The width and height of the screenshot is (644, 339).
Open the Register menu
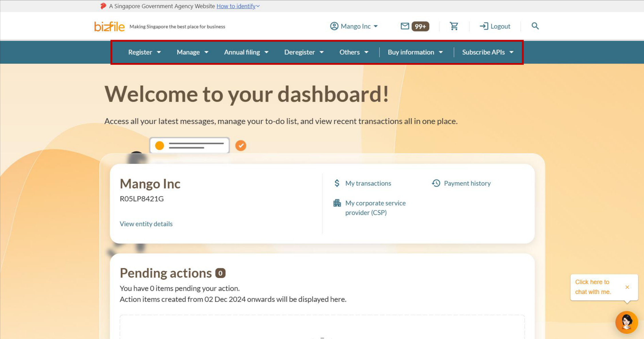[x=145, y=52]
